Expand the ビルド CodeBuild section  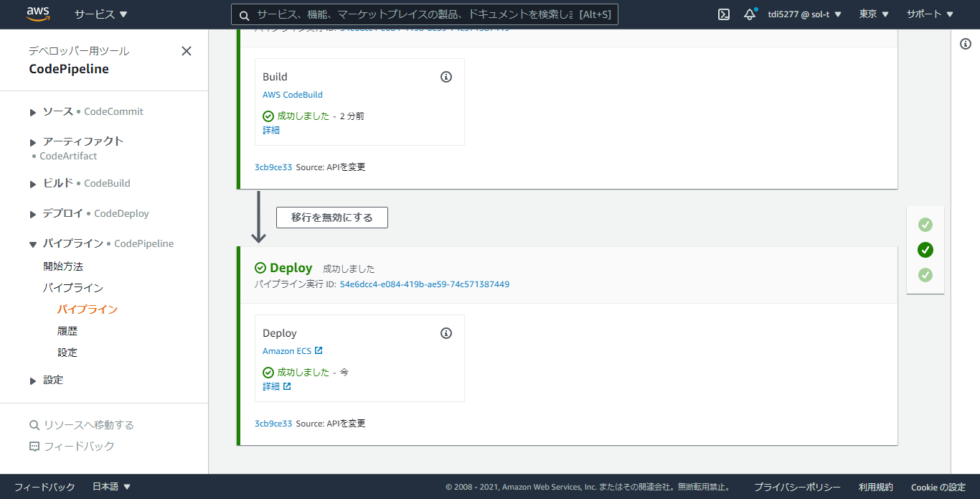[x=33, y=184]
